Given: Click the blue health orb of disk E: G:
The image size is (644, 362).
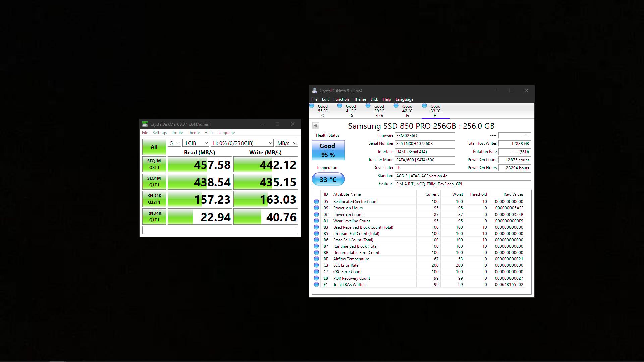Looking at the screenshot, I should coord(368,106).
